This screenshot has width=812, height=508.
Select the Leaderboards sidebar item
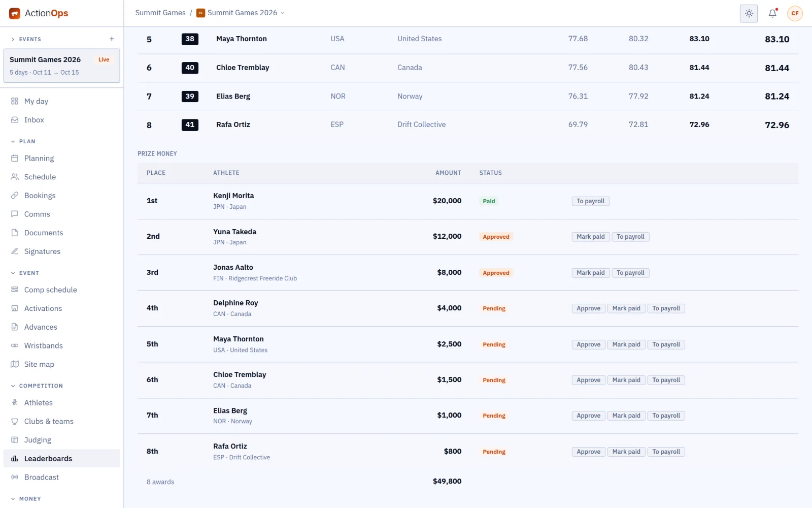point(62,458)
